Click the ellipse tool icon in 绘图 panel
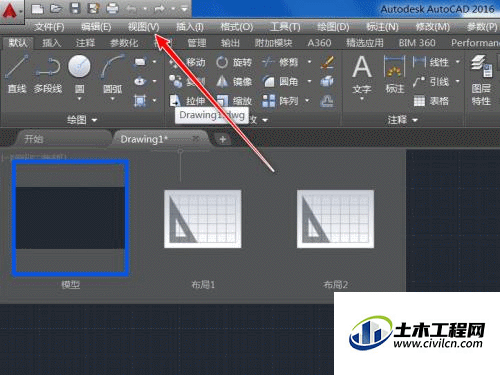Viewport: 500px width, 375px height. click(x=140, y=81)
